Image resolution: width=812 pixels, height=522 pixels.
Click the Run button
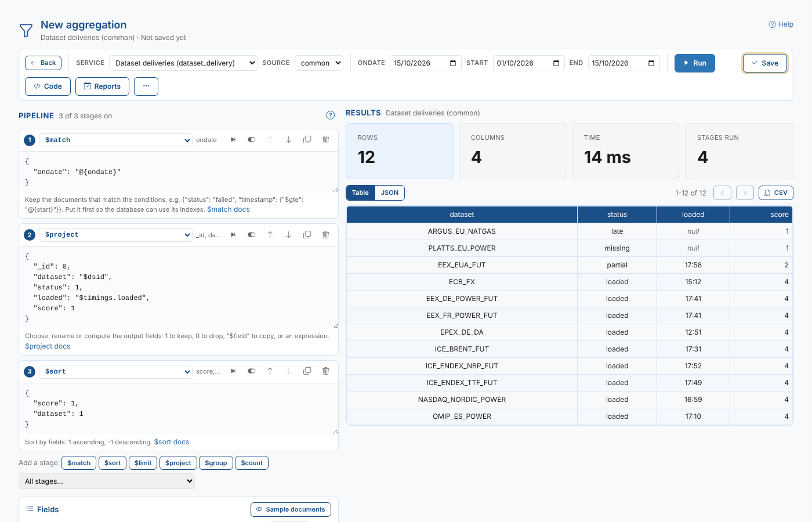[x=695, y=63]
